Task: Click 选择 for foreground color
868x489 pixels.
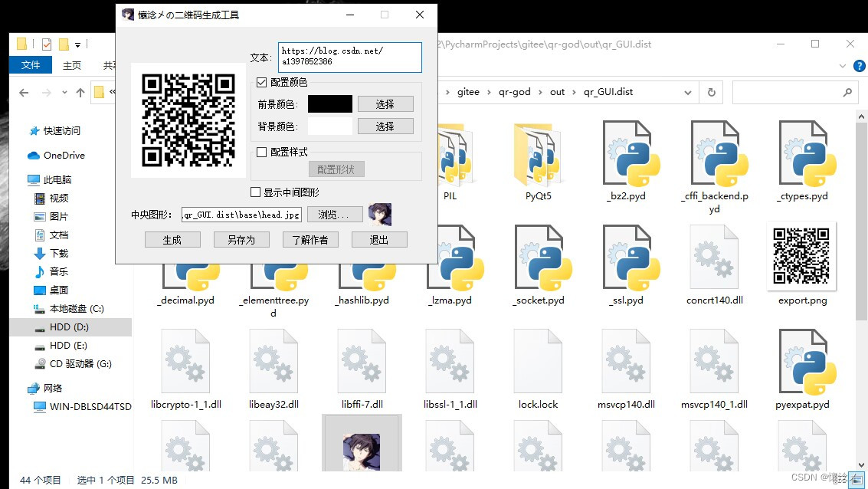Action: (x=385, y=104)
